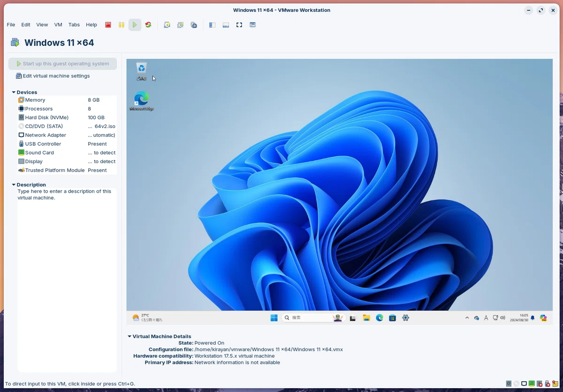The height and width of the screenshot is (392, 563).
Task: Click the description text field
Action: click(x=67, y=280)
